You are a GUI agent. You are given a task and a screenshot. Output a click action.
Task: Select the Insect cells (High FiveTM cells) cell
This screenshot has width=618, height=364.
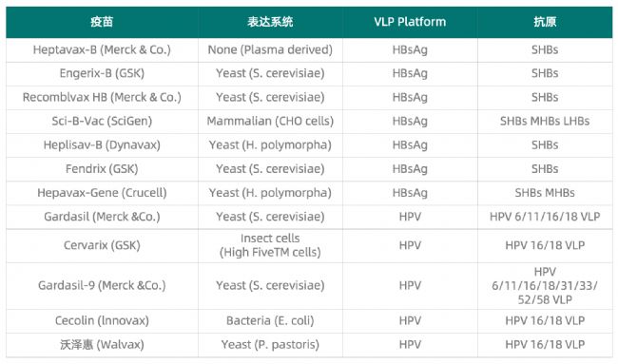[270, 245]
